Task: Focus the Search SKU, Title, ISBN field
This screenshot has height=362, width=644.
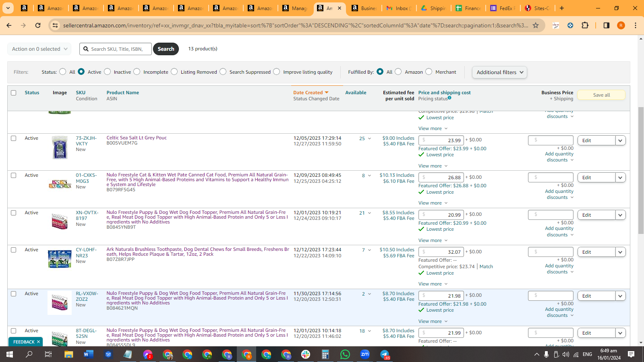Action: 116,49
